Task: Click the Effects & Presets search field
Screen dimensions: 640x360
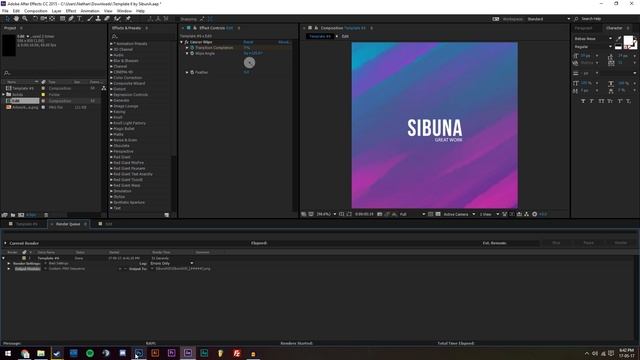Action: 141,36
